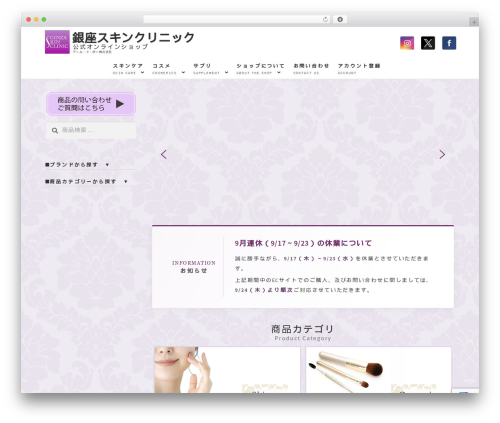Click the browser download icon beside address bar
This screenshot has height=423, width=500.
(340, 19)
